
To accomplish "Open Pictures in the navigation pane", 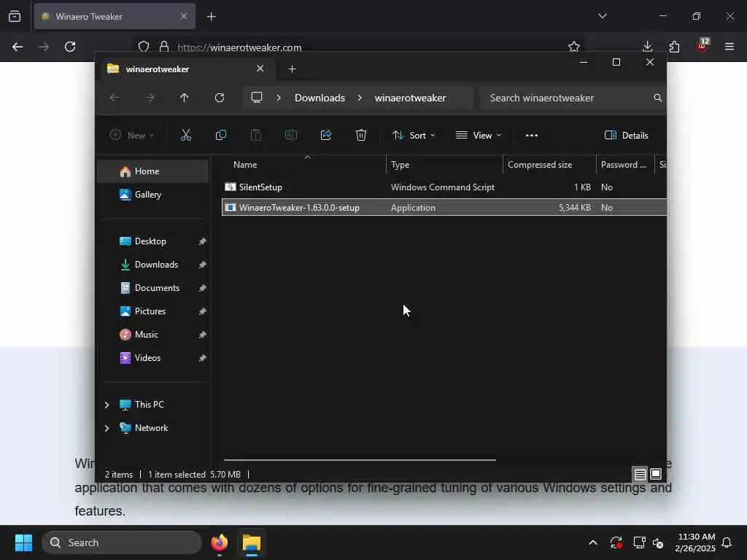I will coord(153,311).
